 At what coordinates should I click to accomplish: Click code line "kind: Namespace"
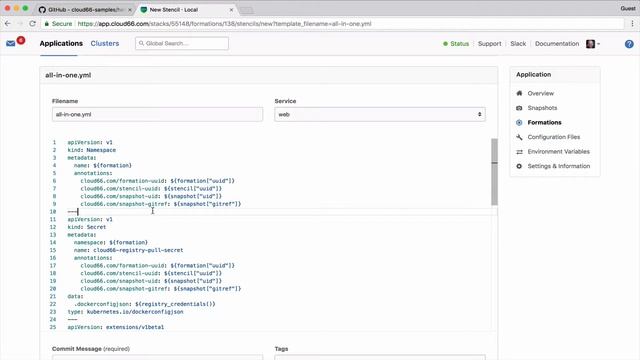point(92,150)
